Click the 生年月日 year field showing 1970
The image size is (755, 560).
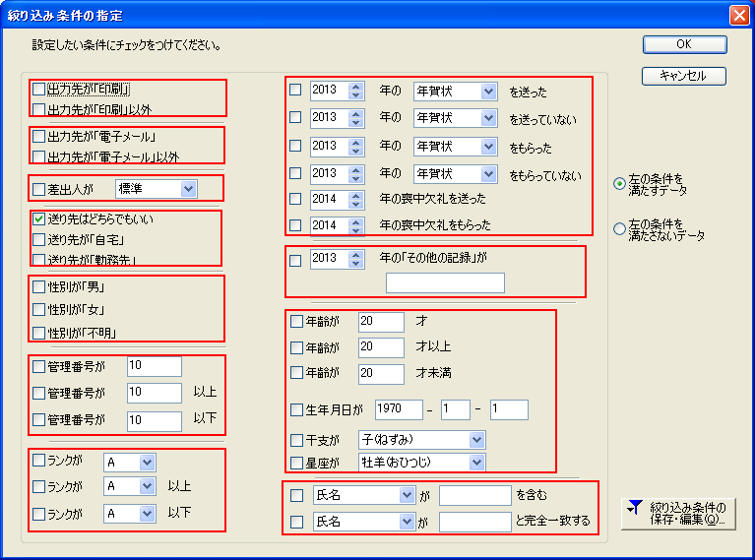[398, 409]
